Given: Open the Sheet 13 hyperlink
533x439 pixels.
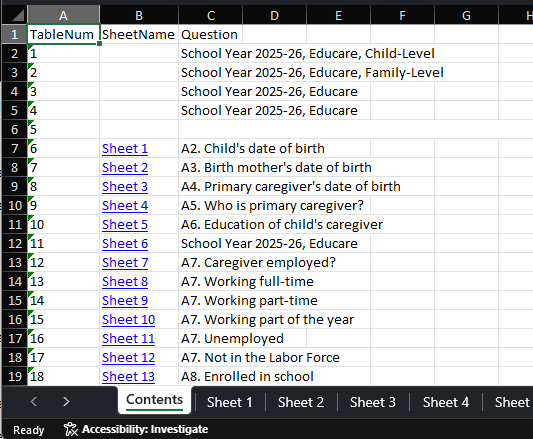Looking at the screenshot, I should 128,376.
